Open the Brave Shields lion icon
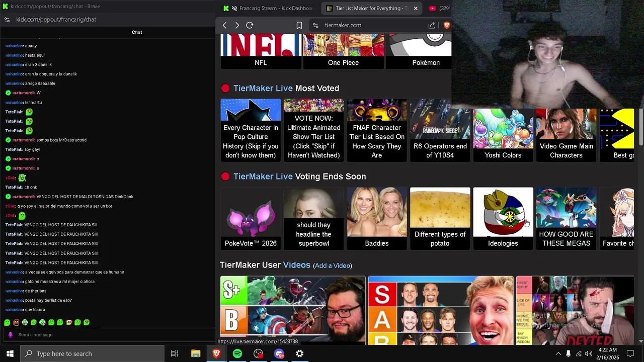This screenshot has width=644, height=362. point(446,25)
